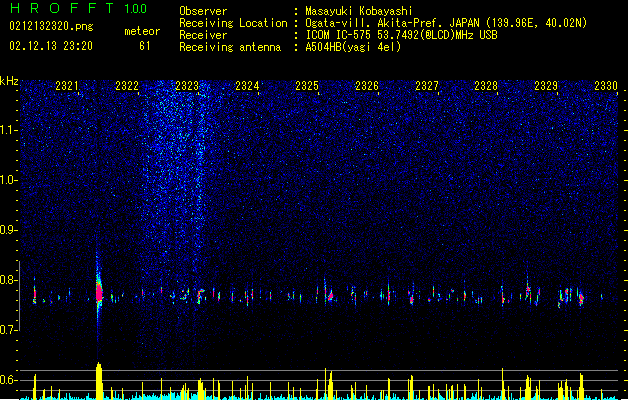This screenshot has width=629, height=400.
Task: Click the 1.1 kHz frequency axis label
Action: pos(9,130)
